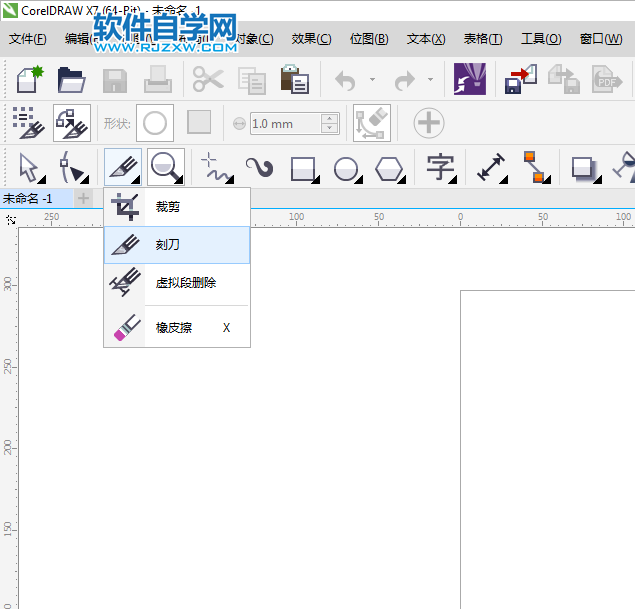Screen dimensions: 635x609
Task: Toggle round eraser nib shape
Action: pos(155,123)
